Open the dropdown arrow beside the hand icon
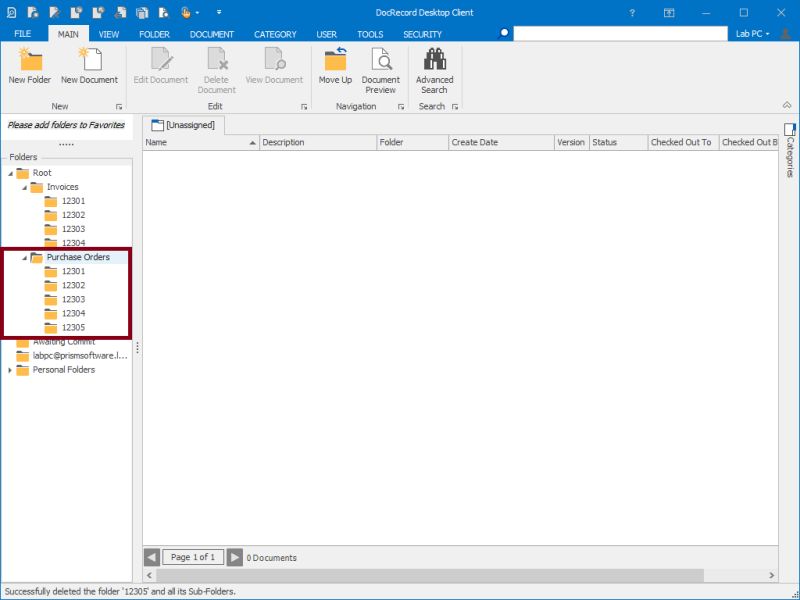Viewport: 800px width, 600px height. tap(197, 13)
